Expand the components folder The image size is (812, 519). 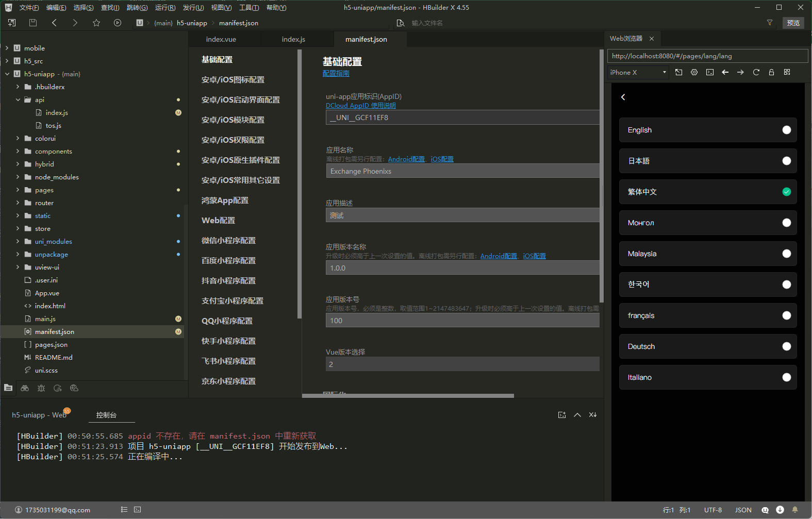[18, 151]
